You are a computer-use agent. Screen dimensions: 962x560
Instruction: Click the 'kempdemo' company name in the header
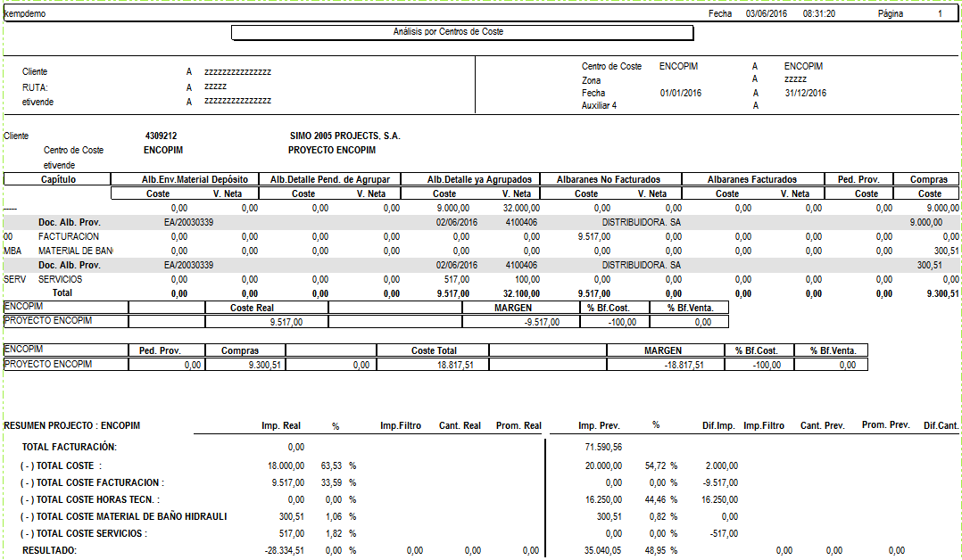click(x=25, y=13)
